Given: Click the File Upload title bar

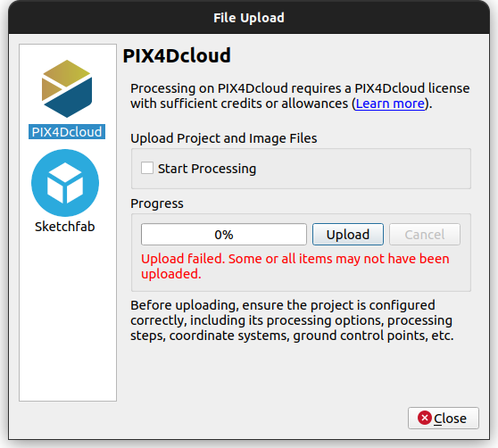Looking at the screenshot, I should 249,18.
